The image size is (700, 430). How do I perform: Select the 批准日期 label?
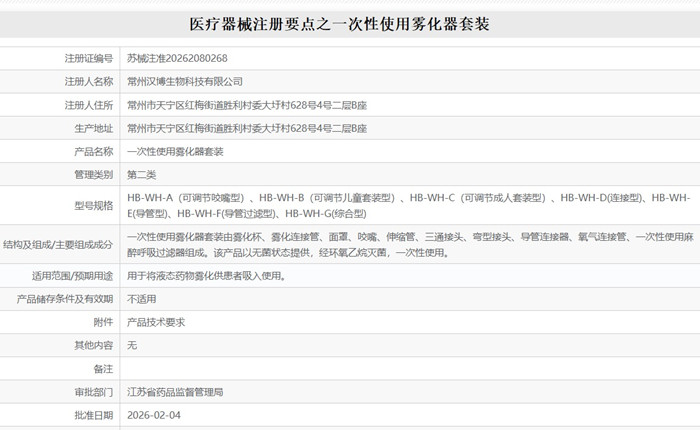94,416
